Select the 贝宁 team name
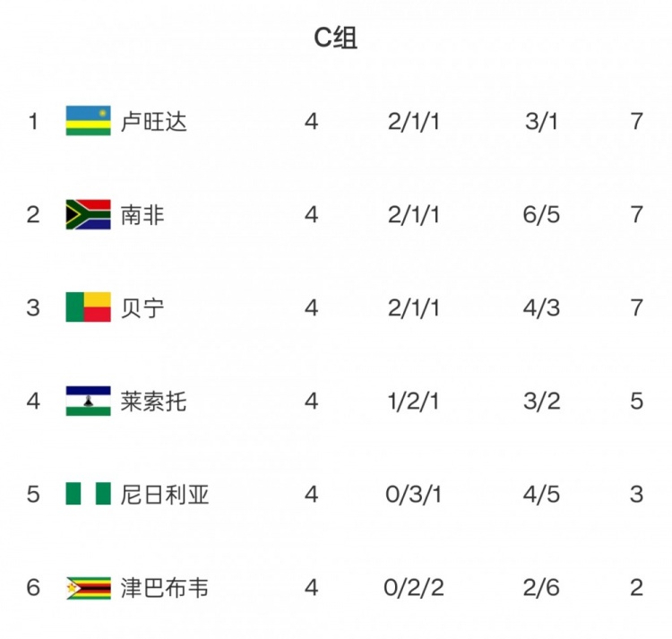The width and height of the screenshot is (672, 639). [142, 307]
